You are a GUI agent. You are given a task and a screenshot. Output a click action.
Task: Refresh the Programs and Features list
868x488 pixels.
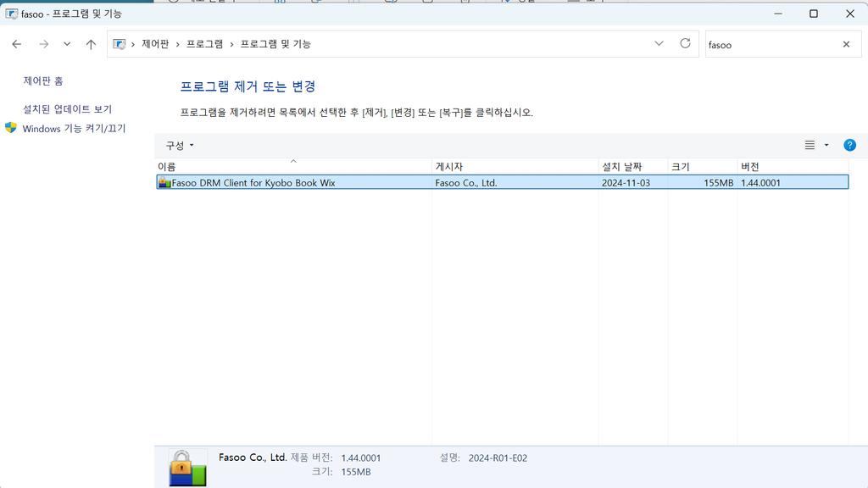[x=685, y=44]
